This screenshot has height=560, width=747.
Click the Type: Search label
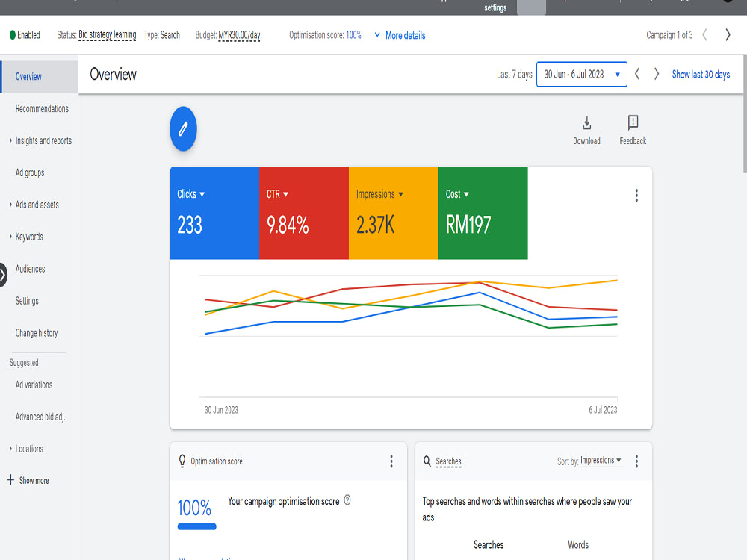coord(162,35)
